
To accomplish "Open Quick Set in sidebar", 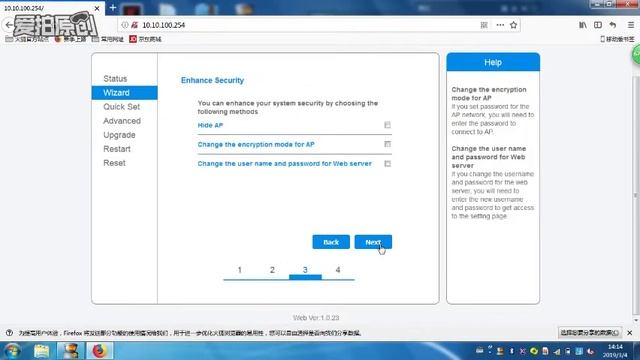I will click(121, 107).
